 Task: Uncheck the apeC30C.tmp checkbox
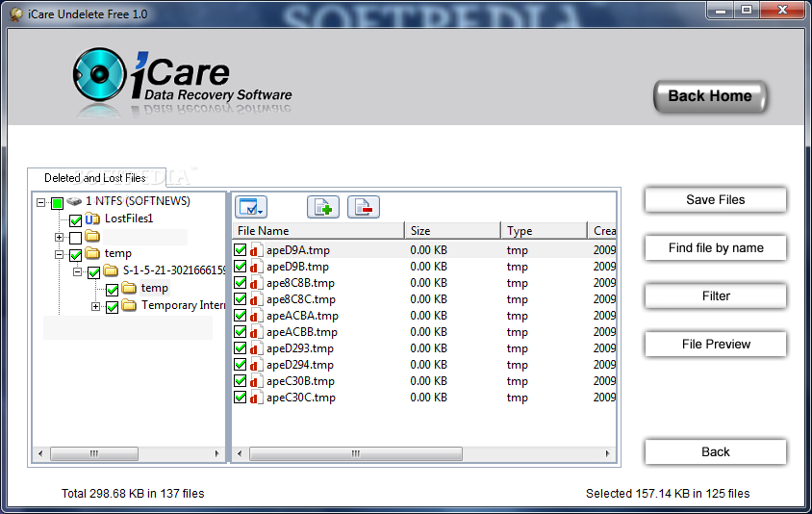coord(240,398)
